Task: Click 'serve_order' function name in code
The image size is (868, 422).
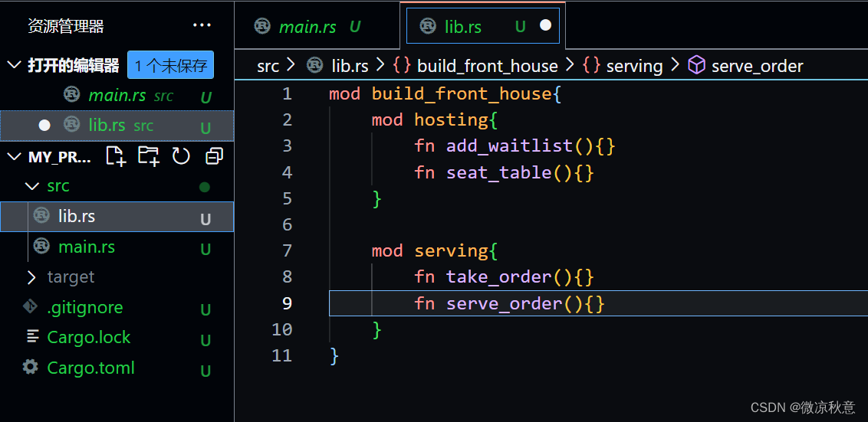Action: coord(505,303)
